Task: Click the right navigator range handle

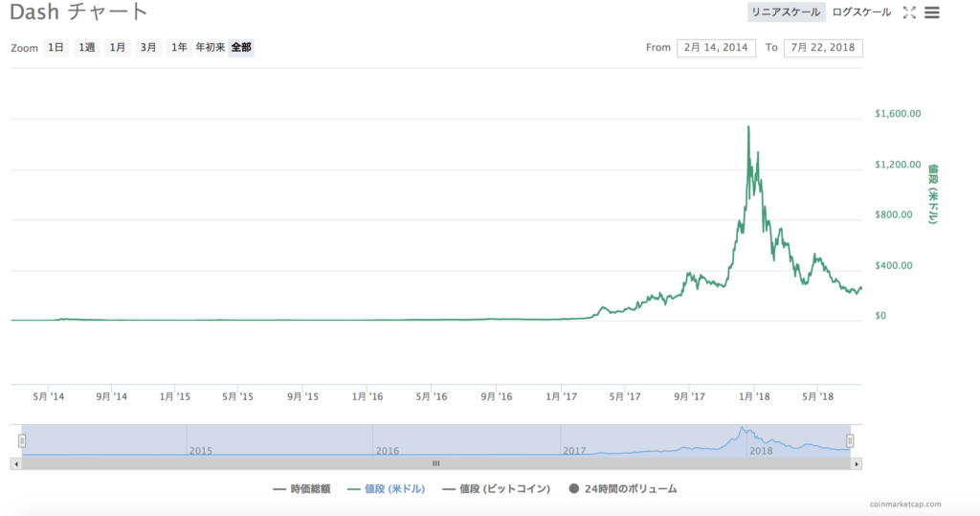Action: 850,441
